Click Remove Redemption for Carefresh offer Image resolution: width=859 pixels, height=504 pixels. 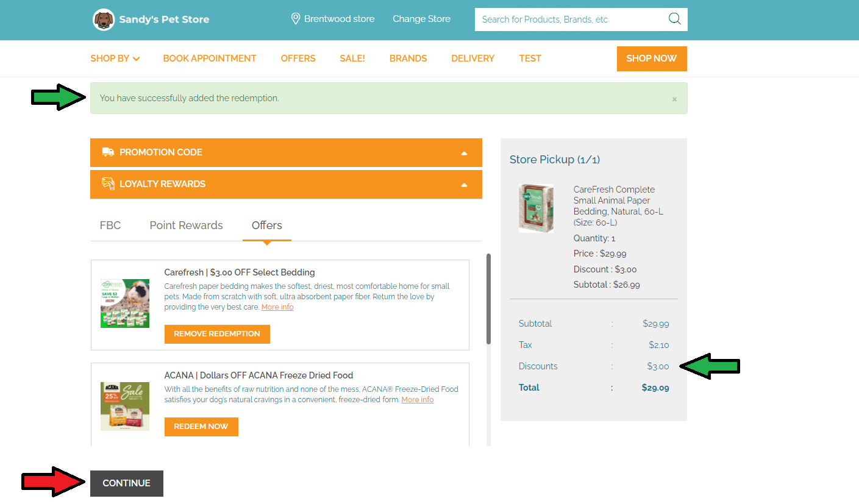(217, 334)
